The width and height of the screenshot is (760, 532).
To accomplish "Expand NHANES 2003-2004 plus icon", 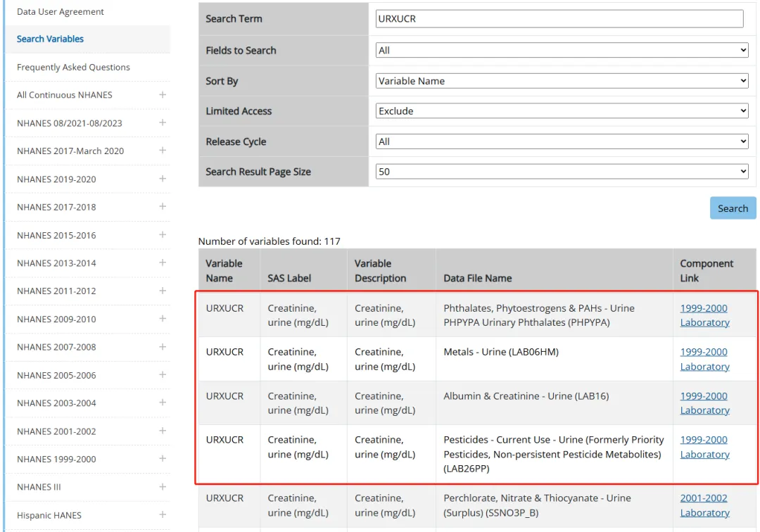I will [163, 403].
